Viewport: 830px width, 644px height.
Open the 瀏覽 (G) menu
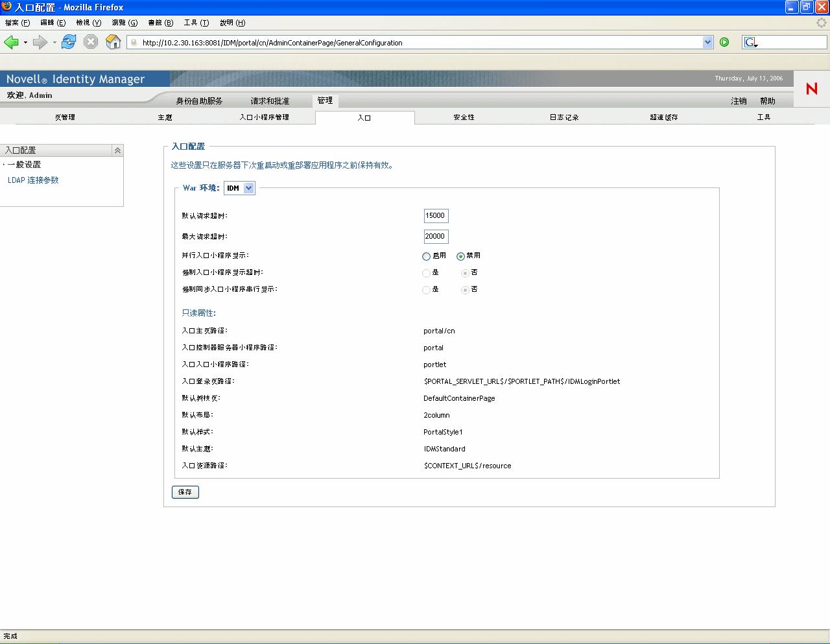pos(124,23)
